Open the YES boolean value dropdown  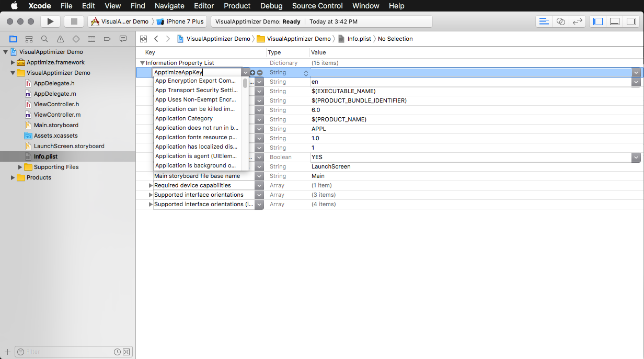coord(636,157)
